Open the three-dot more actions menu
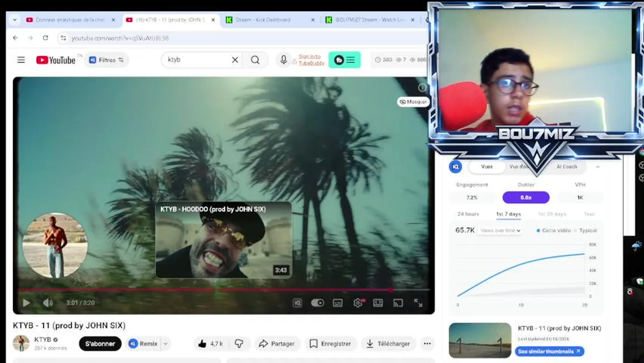The image size is (644, 363). 427,344
